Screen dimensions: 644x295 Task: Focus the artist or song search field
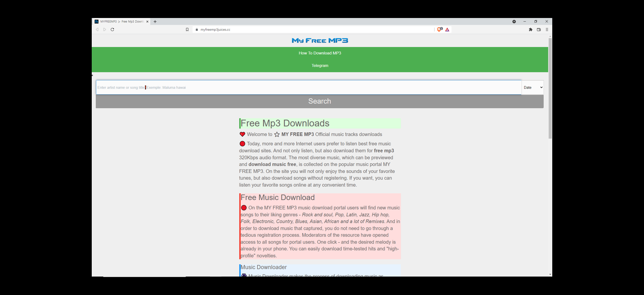309,87
